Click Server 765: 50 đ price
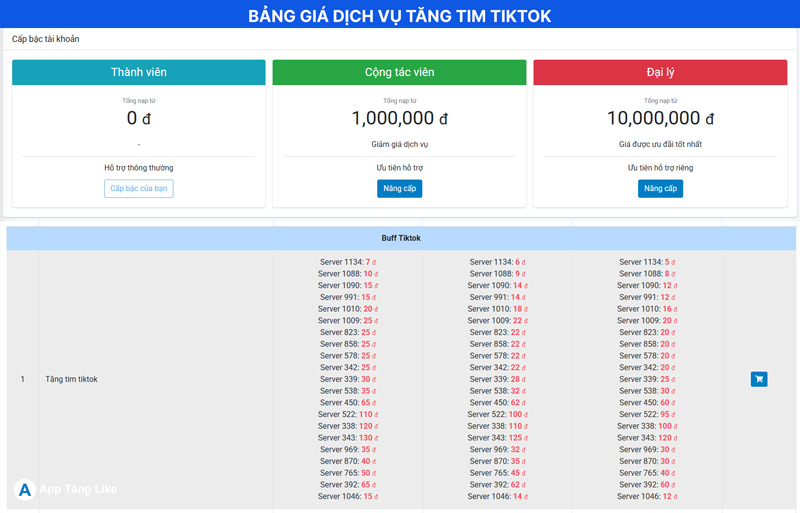This screenshot has width=800, height=513. click(348, 473)
